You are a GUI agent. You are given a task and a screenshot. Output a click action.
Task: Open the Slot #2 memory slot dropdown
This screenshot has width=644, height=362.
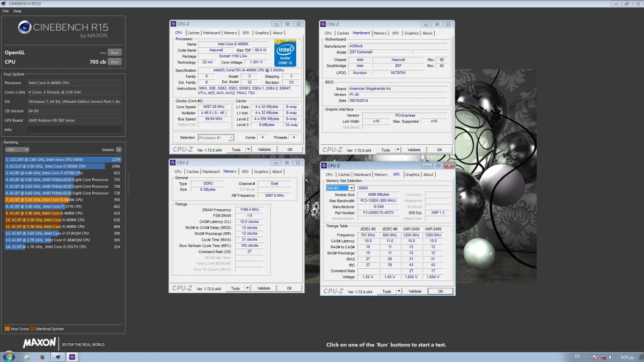[341, 188]
